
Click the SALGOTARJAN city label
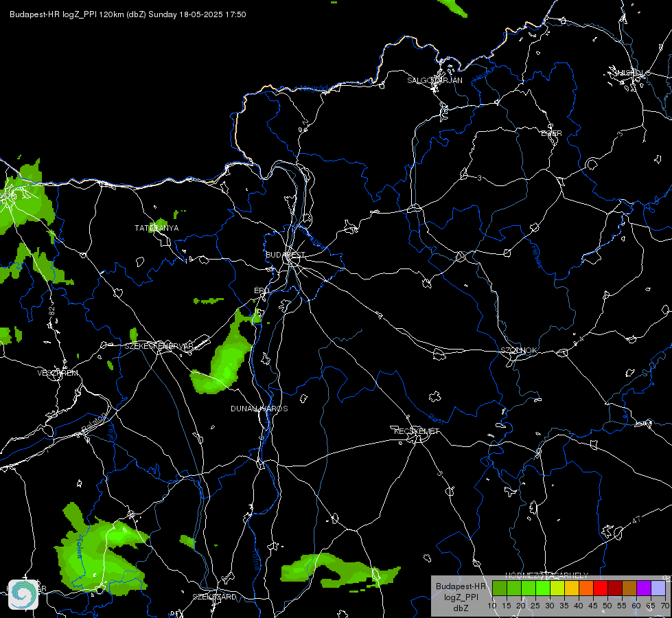coord(435,80)
